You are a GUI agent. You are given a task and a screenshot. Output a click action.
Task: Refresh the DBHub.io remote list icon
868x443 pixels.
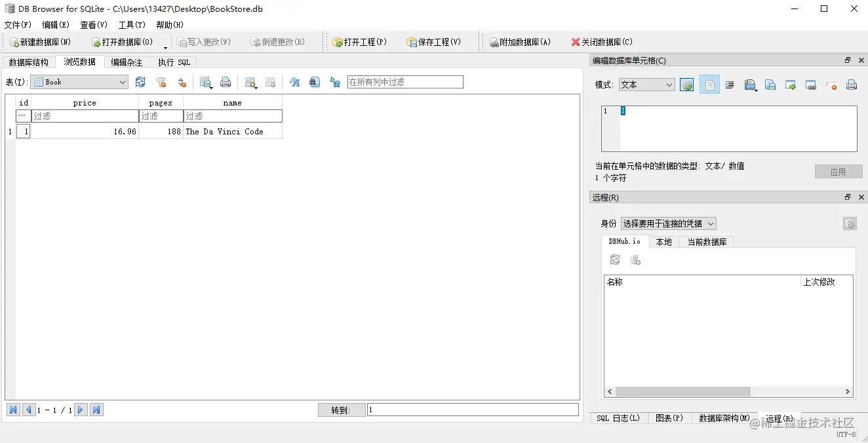tap(615, 260)
